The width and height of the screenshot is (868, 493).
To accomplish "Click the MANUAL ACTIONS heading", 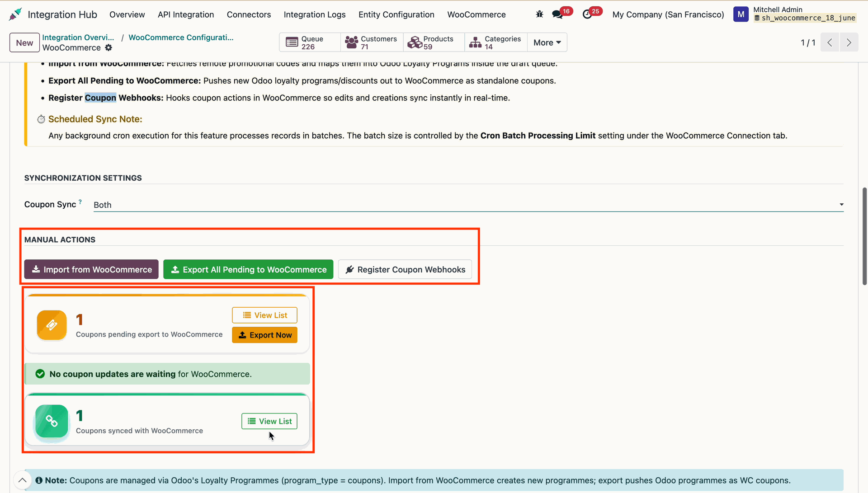I will (60, 239).
